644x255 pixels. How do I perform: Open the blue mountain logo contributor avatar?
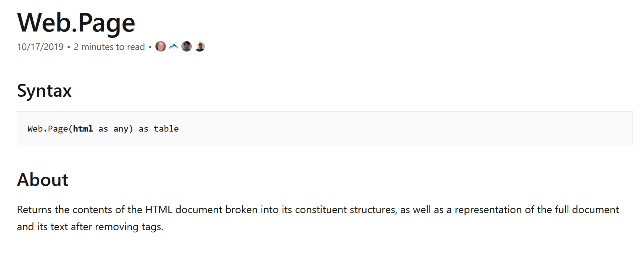click(x=174, y=47)
